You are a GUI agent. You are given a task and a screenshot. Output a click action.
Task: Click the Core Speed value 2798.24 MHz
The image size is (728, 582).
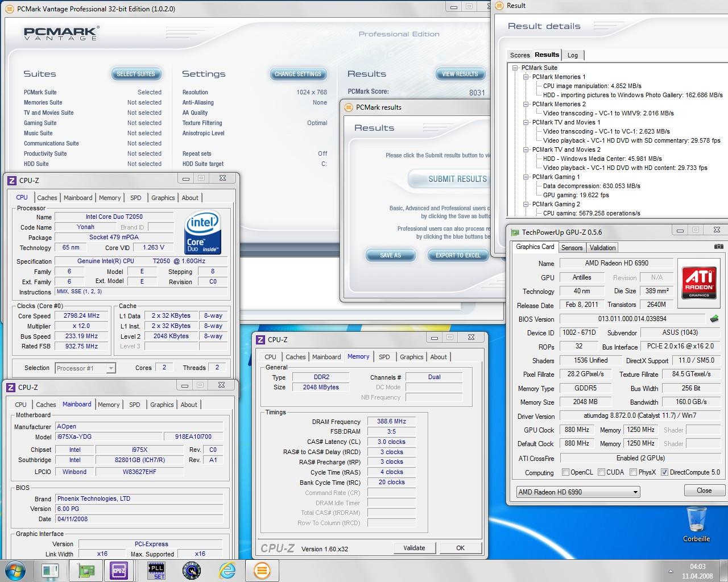(x=81, y=315)
